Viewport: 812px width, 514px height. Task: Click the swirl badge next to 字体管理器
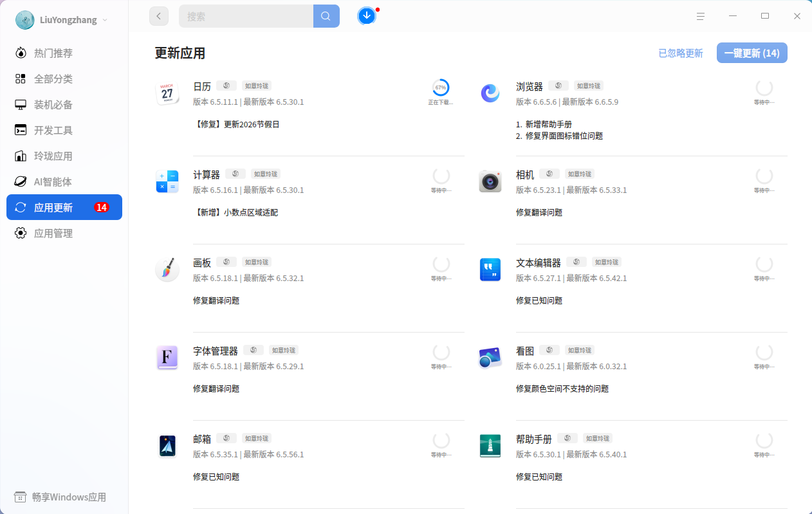pos(254,350)
